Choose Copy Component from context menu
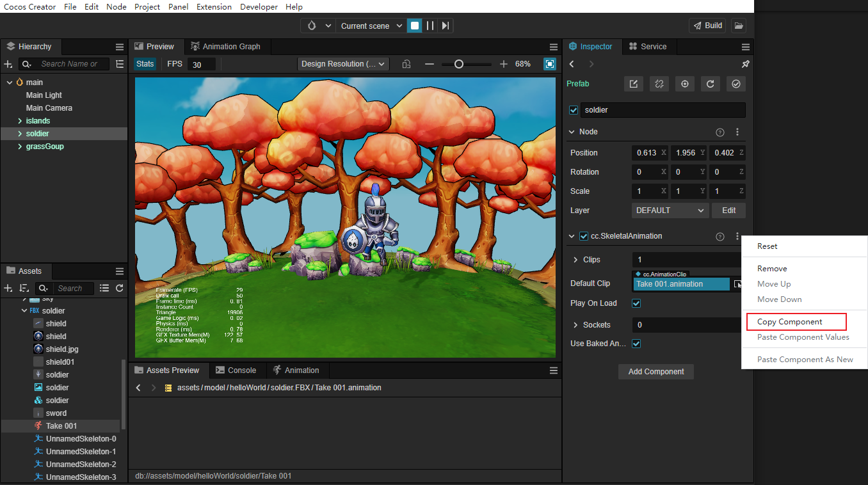The image size is (868, 485). coord(789,322)
